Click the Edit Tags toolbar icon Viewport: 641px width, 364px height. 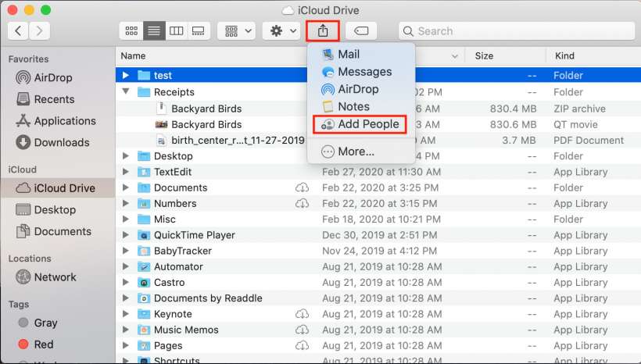click(361, 31)
